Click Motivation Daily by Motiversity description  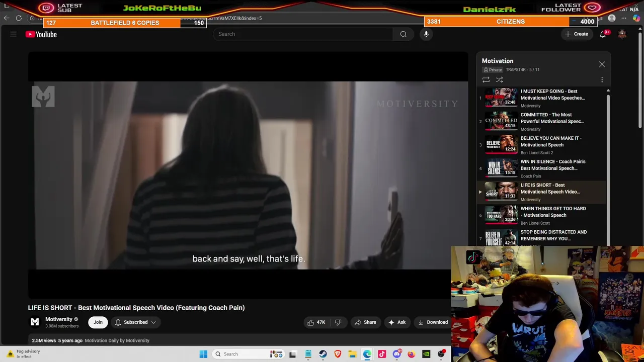coord(117,341)
